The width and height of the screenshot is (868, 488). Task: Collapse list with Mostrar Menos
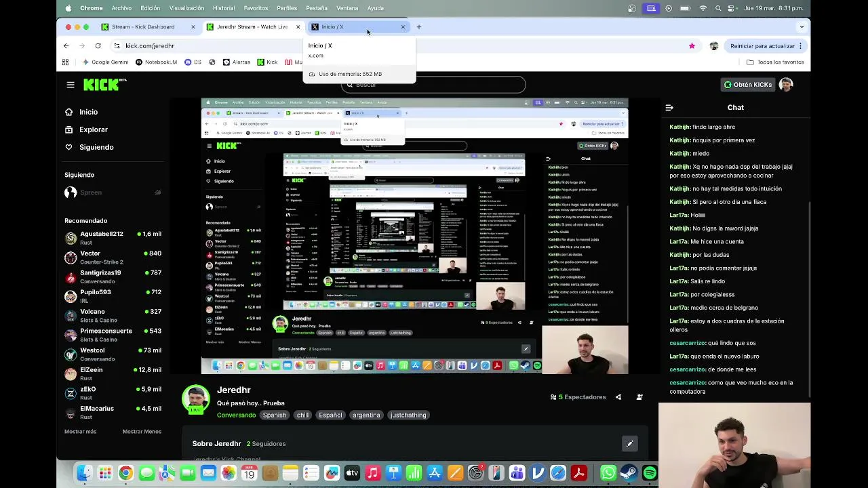pyautogui.click(x=142, y=432)
